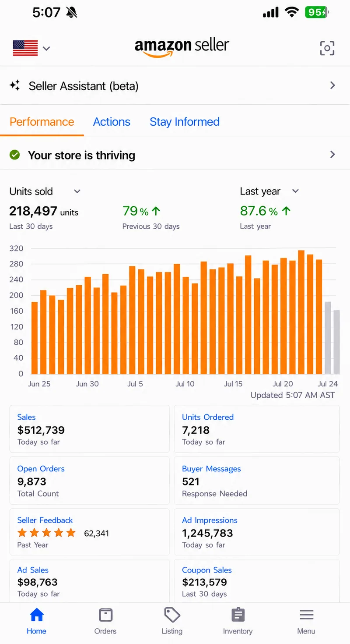Screen dimensions: 350x644
Task: Open the barcode scanner camera icon
Action: pyautogui.click(x=327, y=48)
